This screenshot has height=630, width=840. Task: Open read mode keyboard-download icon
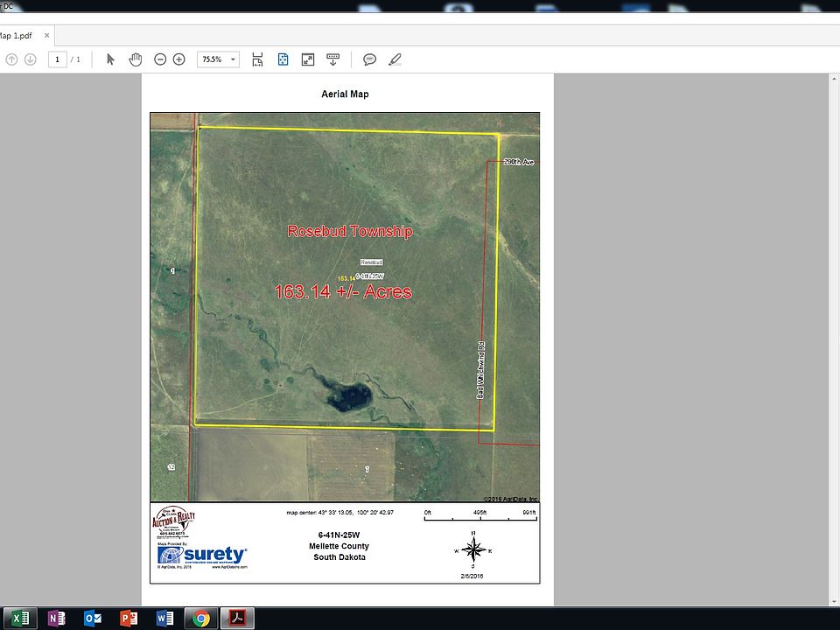point(332,59)
